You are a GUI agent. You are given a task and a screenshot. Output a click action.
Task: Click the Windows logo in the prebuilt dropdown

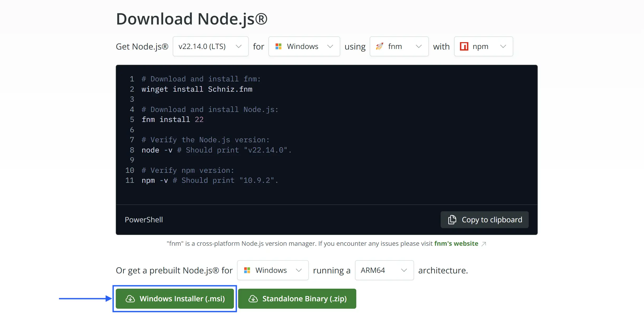(247, 270)
